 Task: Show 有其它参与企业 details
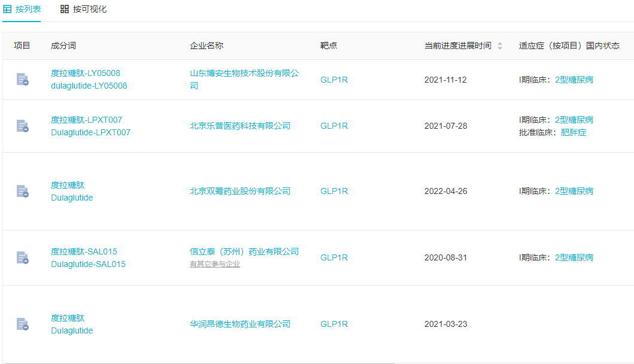tap(215, 264)
